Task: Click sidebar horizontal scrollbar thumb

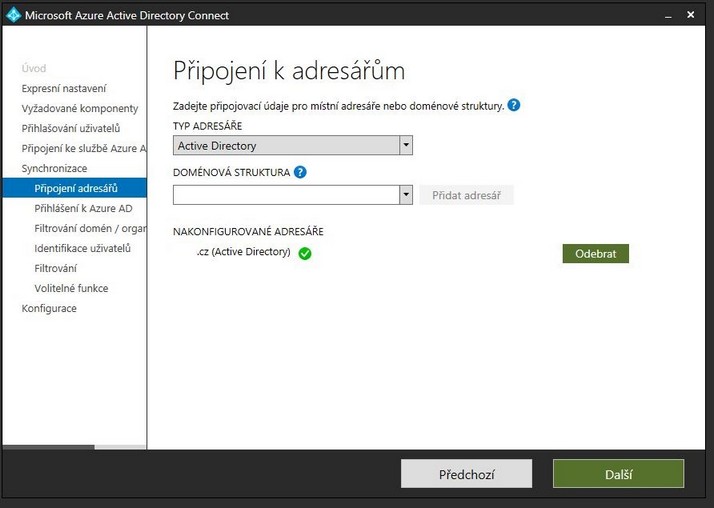Action: click(48, 447)
